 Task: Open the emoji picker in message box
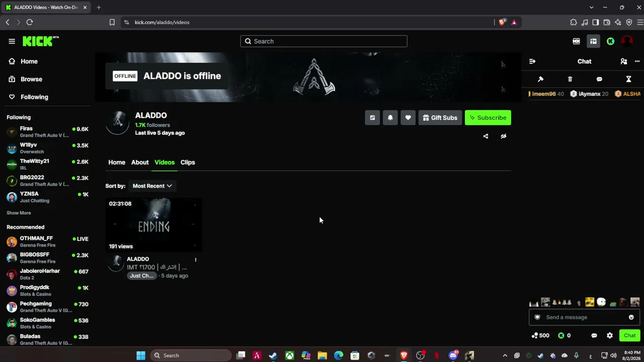pyautogui.click(x=631, y=317)
